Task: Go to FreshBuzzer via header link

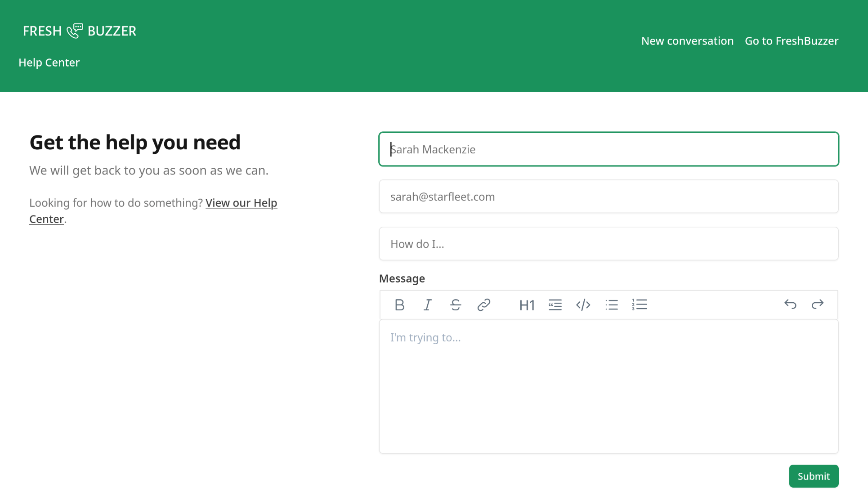Action: (792, 41)
